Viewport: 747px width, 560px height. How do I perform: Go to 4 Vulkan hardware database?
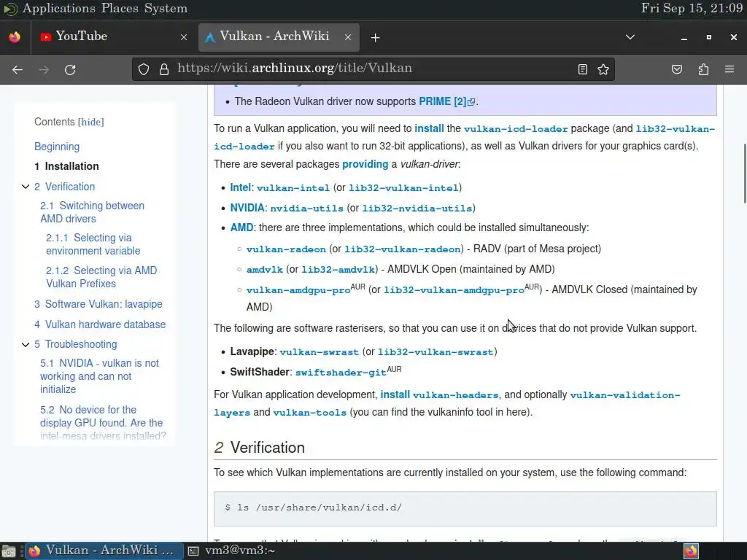[x=100, y=324]
